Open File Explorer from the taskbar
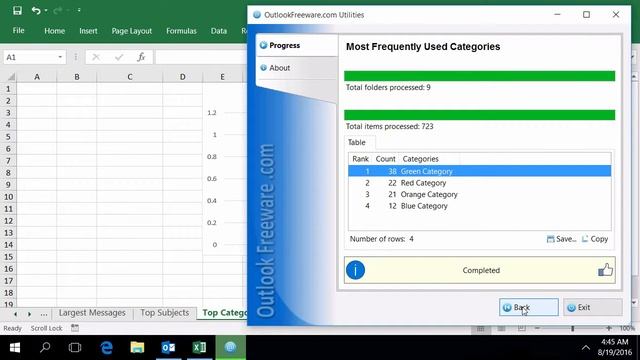 (x=137, y=347)
